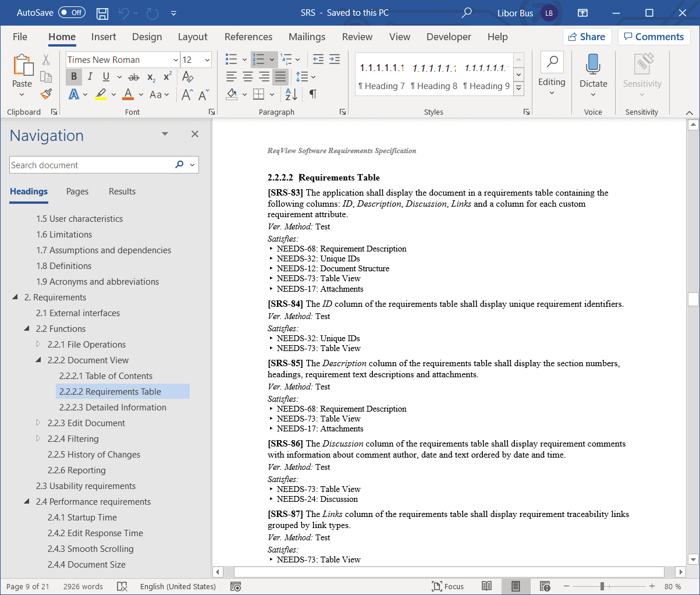Toggle Bold formatting
The image size is (700, 595).
coord(74,76)
